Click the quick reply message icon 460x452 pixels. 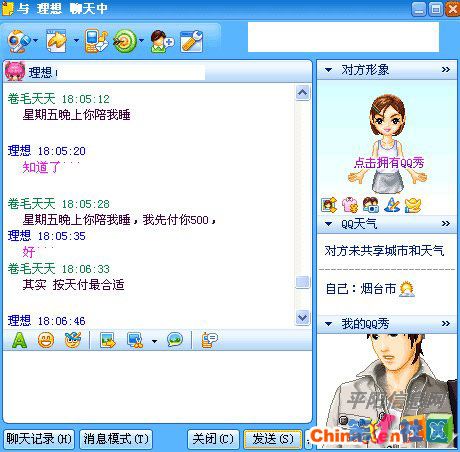pos(209,340)
